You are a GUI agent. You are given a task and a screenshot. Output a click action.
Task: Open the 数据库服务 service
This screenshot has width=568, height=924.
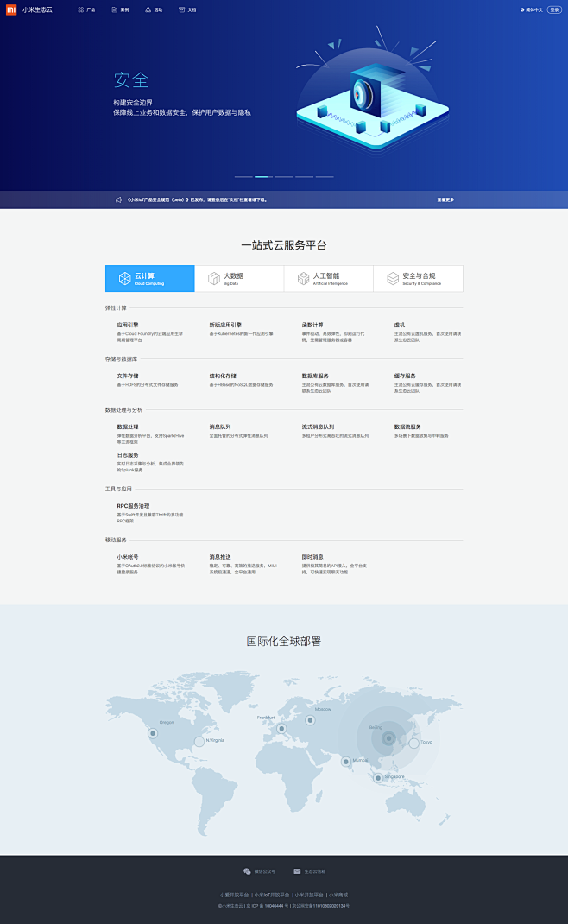click(315, 376)
